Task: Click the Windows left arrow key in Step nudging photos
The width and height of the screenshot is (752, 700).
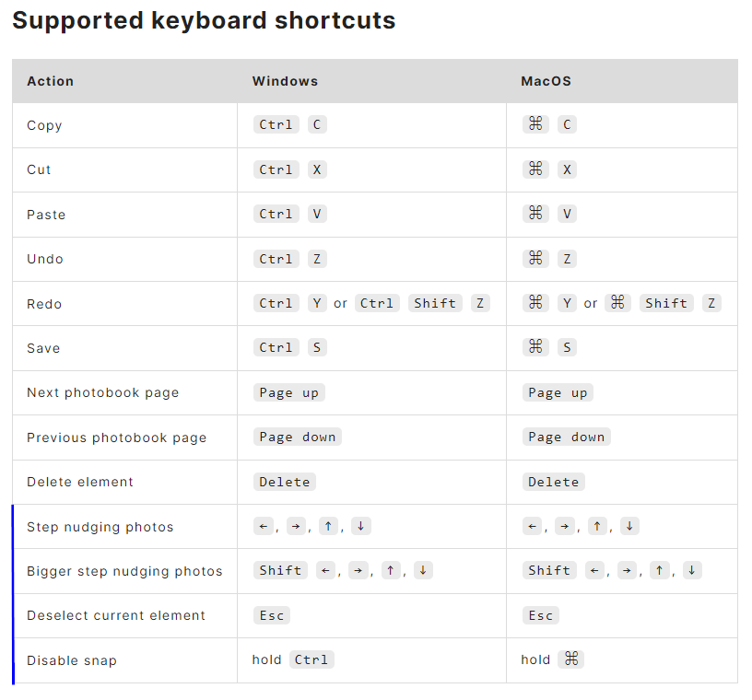Action: (264, 526)
